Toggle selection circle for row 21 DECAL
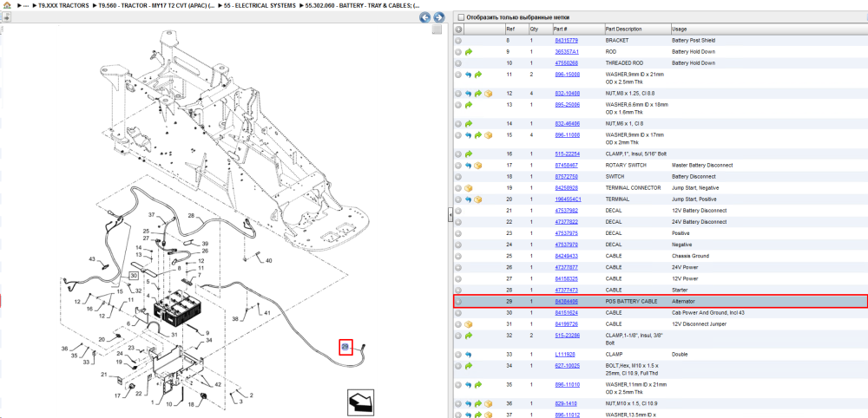The height and width of the screenshot is (418, 868). pyautogui.click(x=458, y=211)
